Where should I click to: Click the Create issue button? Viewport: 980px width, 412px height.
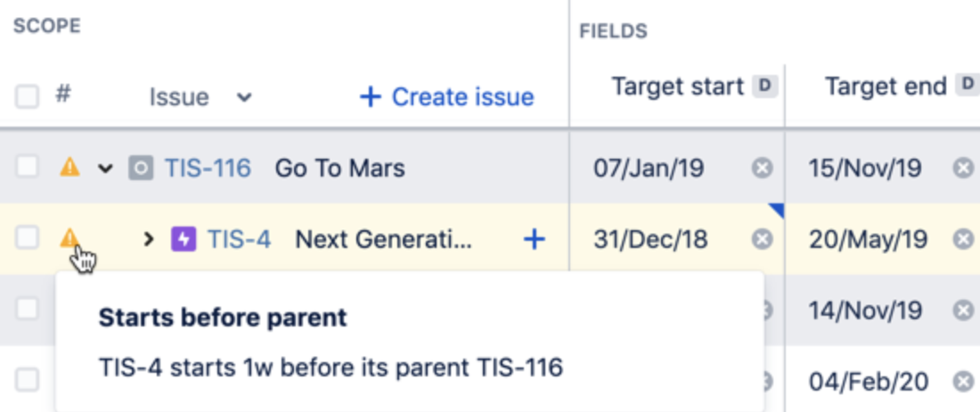coord(447,97)
